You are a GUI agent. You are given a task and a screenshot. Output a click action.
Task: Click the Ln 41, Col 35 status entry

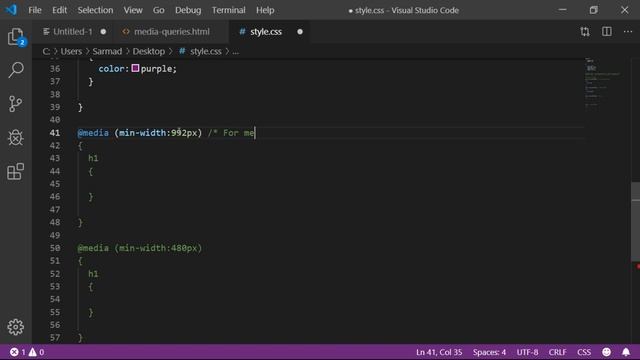(439, 352)
